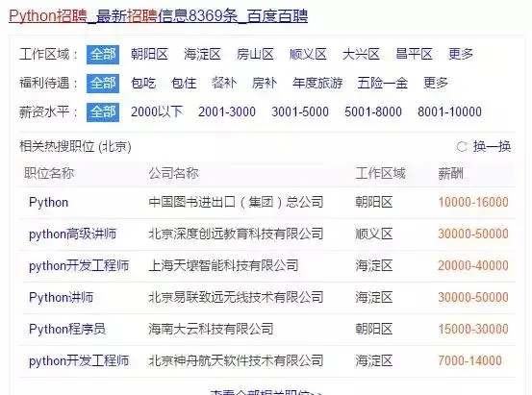The image size is (532, 395).
Task: Click salary 10000-16000
Action: click(x=473, y=203)
